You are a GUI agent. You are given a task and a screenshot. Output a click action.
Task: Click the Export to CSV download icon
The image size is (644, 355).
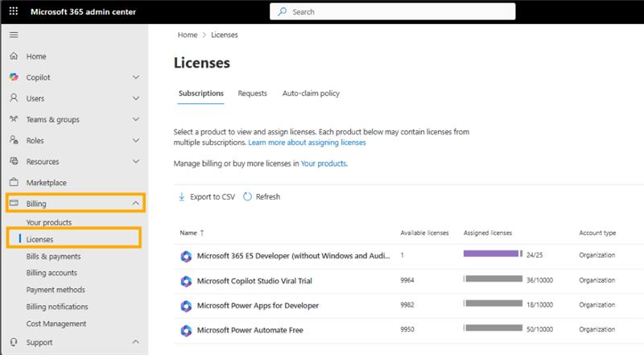tap(182, 196)
